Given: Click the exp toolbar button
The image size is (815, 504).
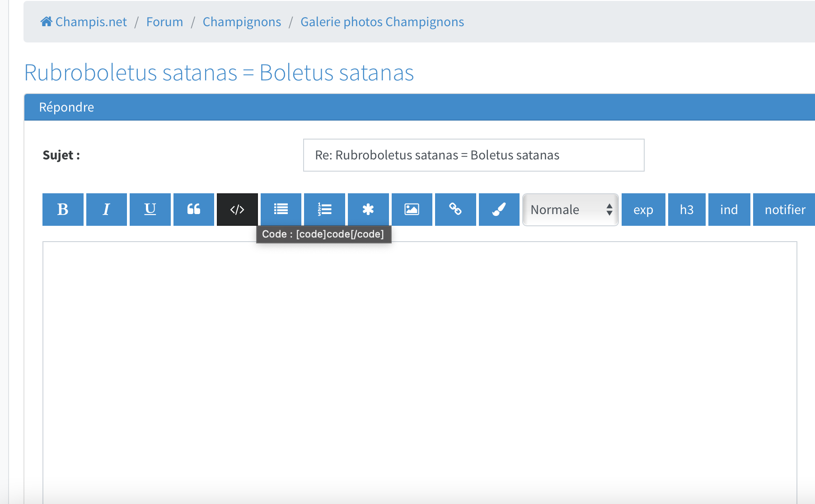Looking at the screenshot, I should [643, 210].
